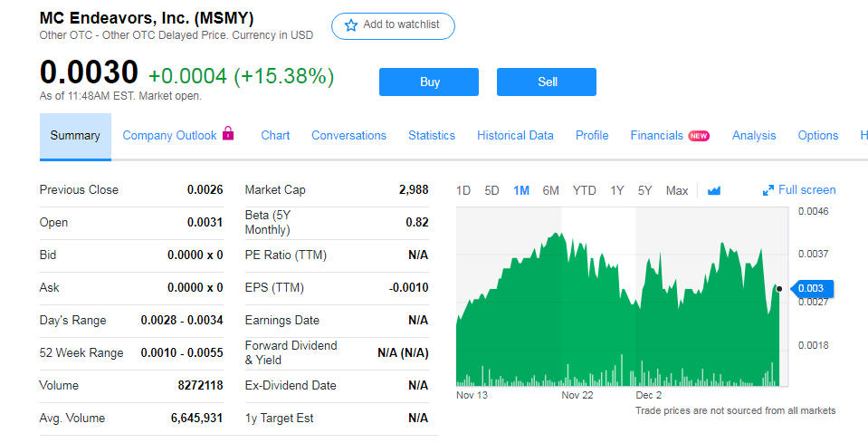The image size is (868, 443).
Task: Click the Earnings Date label
Action: coord(282,320)
